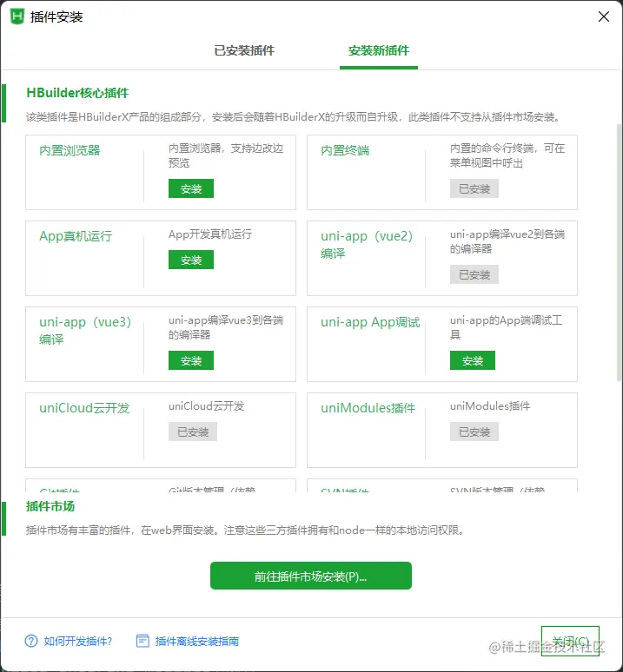Select the 安装新插件 tab
Image resolution: width=623 pixels, height=672 pixels.
pos(379,50)
